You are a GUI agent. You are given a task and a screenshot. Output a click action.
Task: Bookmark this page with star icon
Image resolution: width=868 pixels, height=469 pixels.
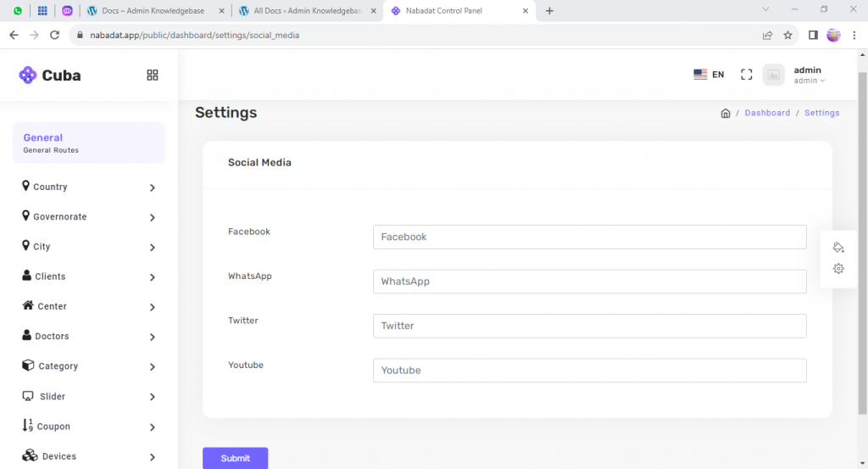coord(787,36)
